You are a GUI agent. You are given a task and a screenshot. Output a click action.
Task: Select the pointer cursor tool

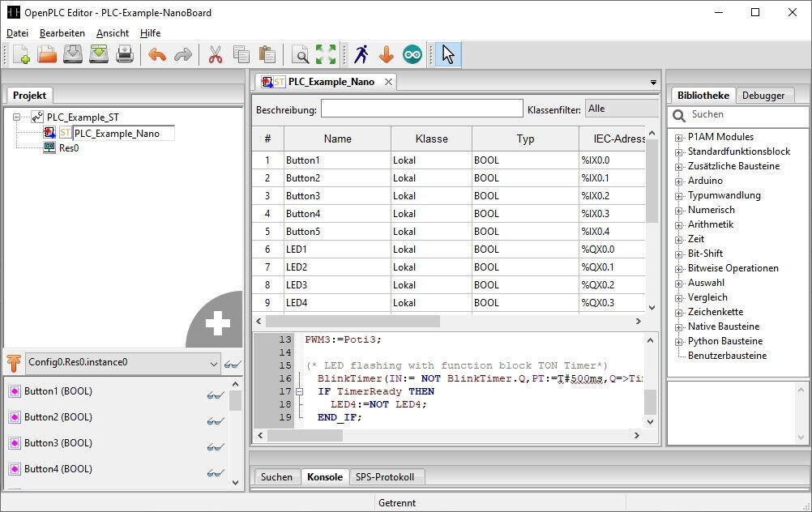click(448, 54)
